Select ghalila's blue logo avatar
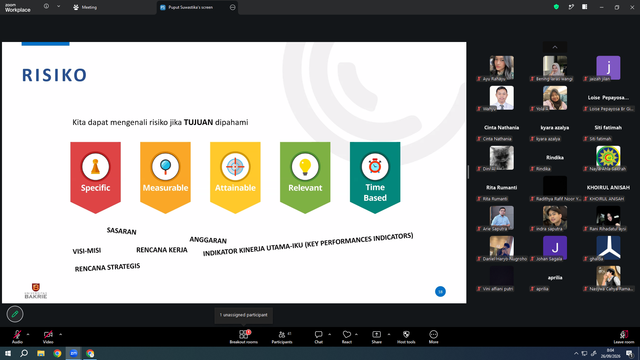This screenshot has height=360, width=640. tap(608, 247)
